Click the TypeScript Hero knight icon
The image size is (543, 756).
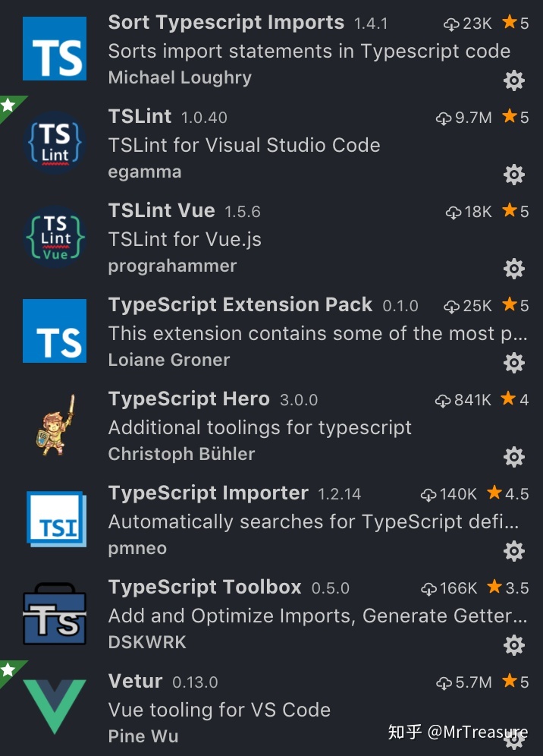pyautogui.click(x=55, y=425)
